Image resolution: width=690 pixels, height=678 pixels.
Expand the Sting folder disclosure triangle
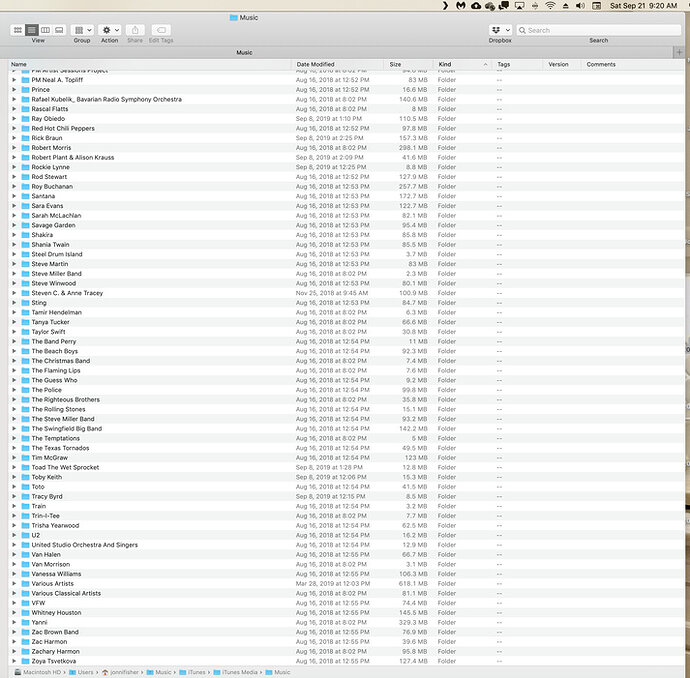[x=14, y=303]
